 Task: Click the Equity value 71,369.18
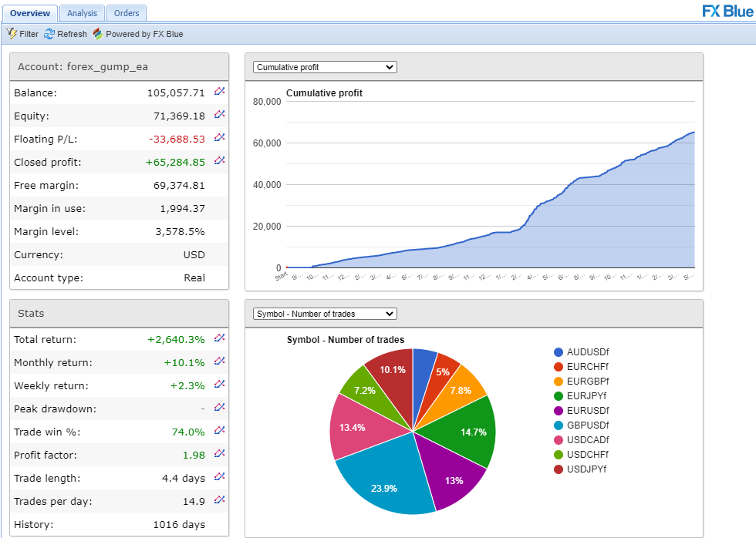pyautogui.click(x=179, y=116)
